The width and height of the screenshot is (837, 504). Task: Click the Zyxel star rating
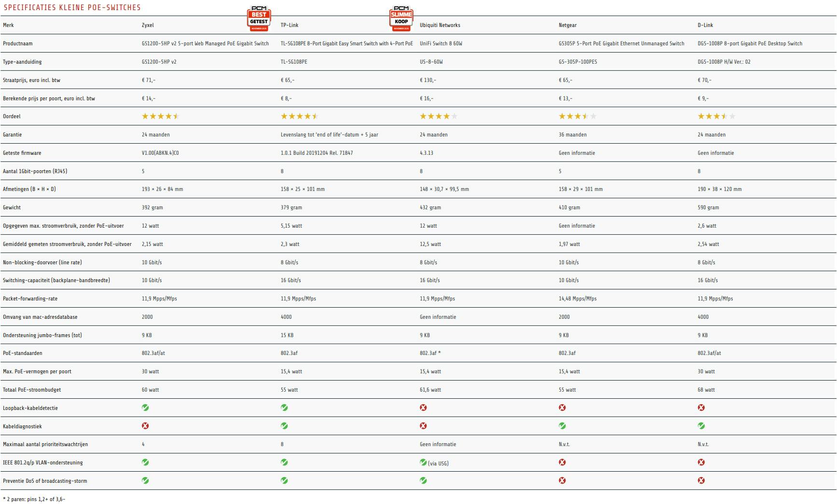point(160,116)
